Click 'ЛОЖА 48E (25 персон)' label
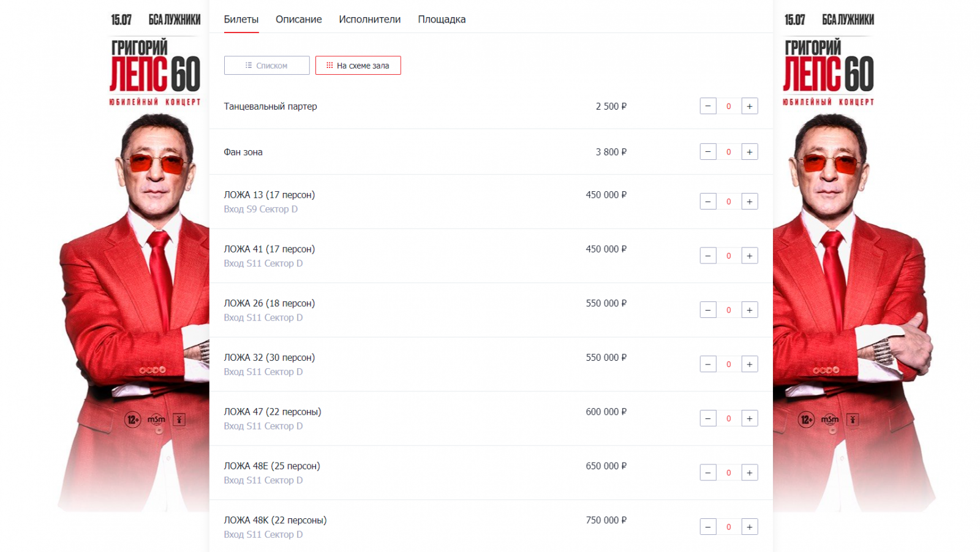980x552 pixels. tap(272, 466)
